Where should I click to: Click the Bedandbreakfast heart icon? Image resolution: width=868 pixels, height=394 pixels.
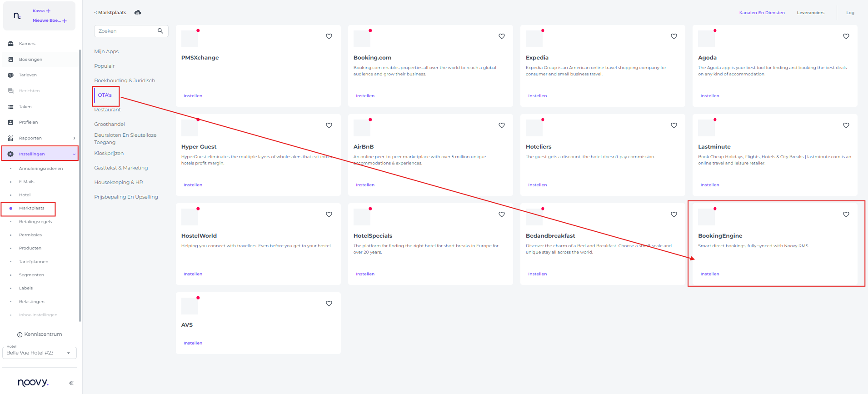pos(674,214)
